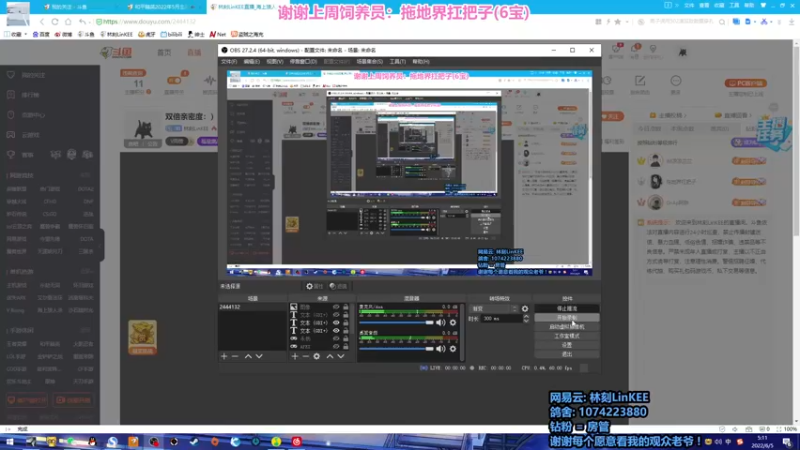Move the scene up with the arrow
This screenshot has width=800, height=450.
pos(248,356)
